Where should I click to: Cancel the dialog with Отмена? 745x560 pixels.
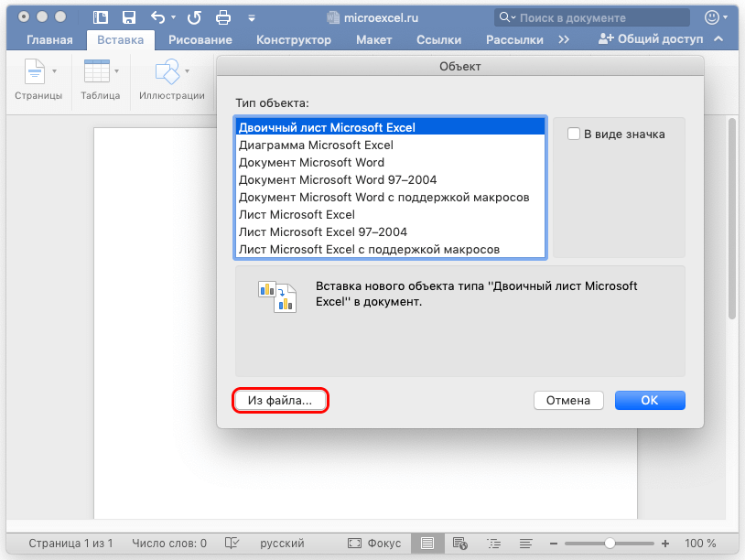568,401
